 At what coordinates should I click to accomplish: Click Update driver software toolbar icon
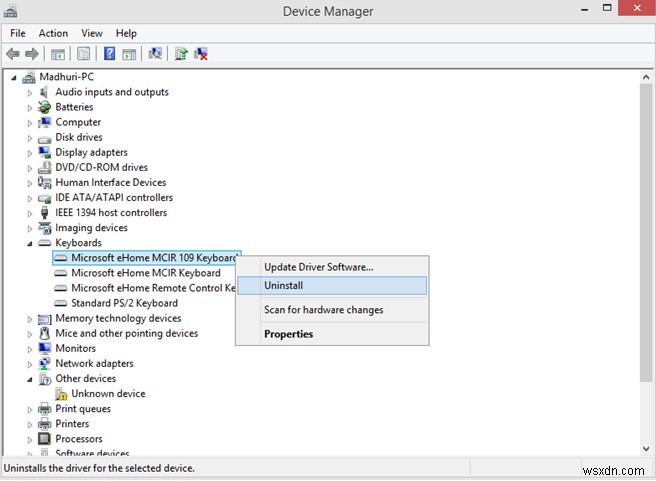click(x=181, y=54)
